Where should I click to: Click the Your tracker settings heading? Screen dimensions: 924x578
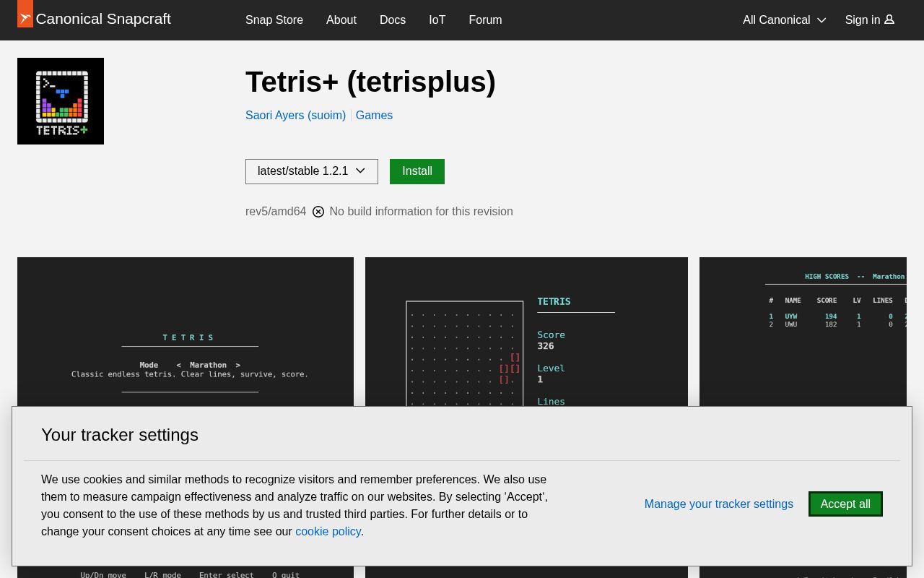click(x=120, y=435)
